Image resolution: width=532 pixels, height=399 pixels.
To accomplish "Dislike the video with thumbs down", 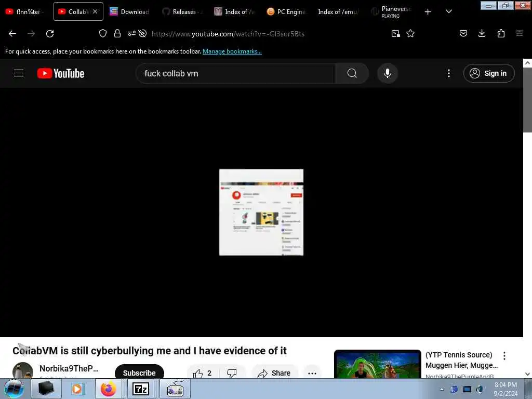I will point(232,373).
